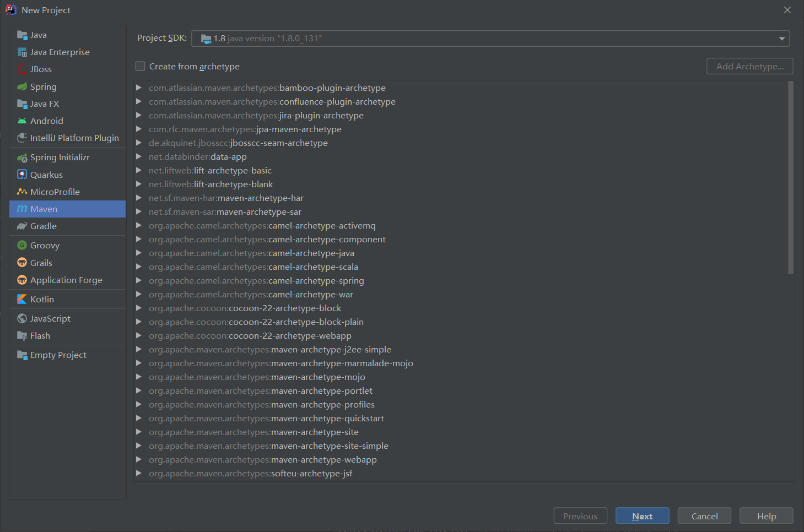Select maven-archetype-site-simple row
The image size is (804, 532).
pos(461,446)
